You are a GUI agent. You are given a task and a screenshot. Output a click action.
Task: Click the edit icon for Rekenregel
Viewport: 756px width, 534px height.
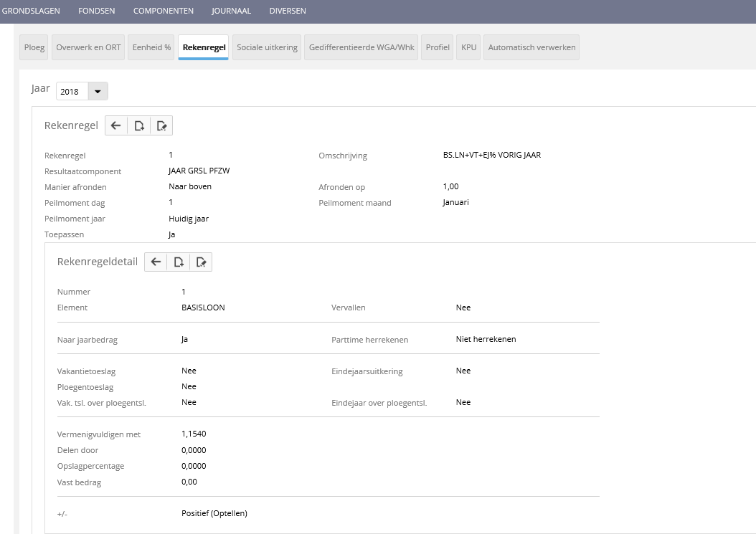click(161, 125)
